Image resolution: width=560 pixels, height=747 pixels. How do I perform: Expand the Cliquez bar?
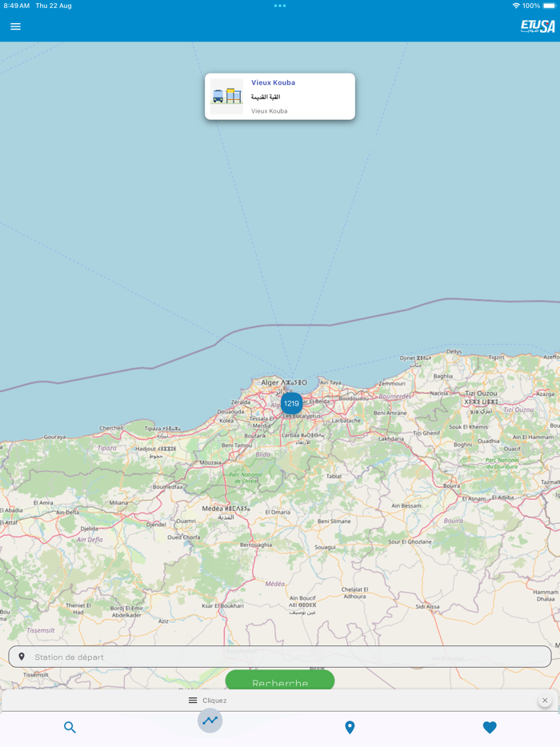pos(280,701)
